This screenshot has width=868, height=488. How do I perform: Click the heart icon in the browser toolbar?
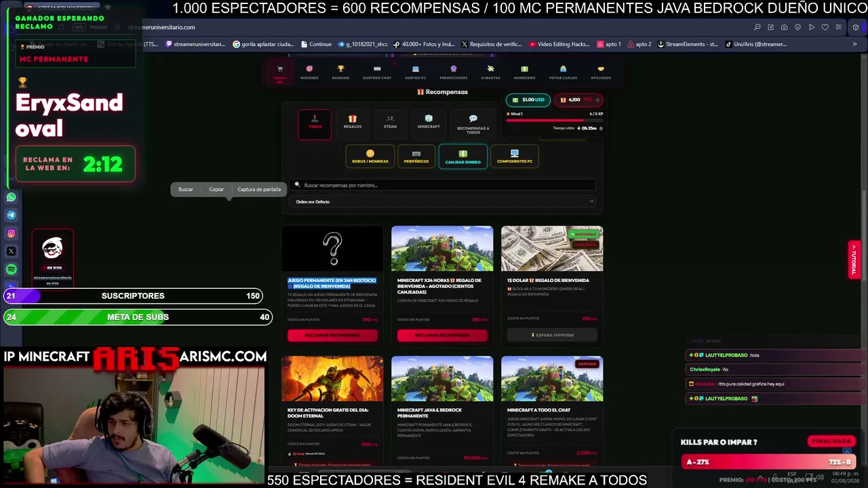tap(825, 27)
